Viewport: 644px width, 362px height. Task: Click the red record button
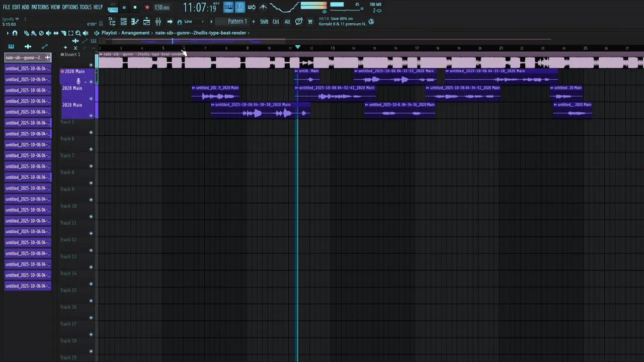147,8
